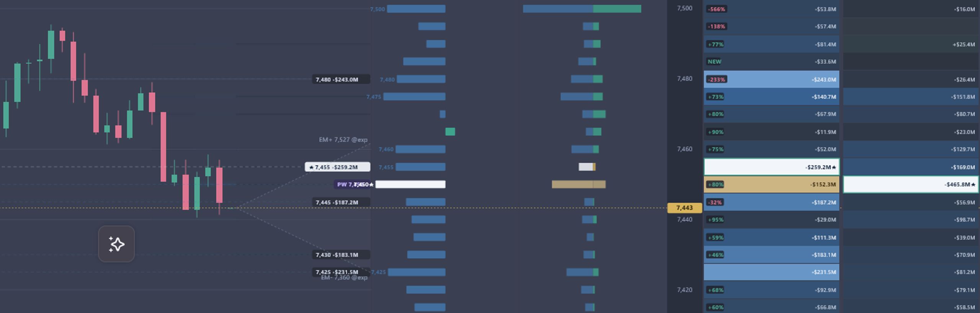This screenshot has height=313, width=980.
Task: Click the yellow 7,443 current price tag
Action: tap(684, 208)
